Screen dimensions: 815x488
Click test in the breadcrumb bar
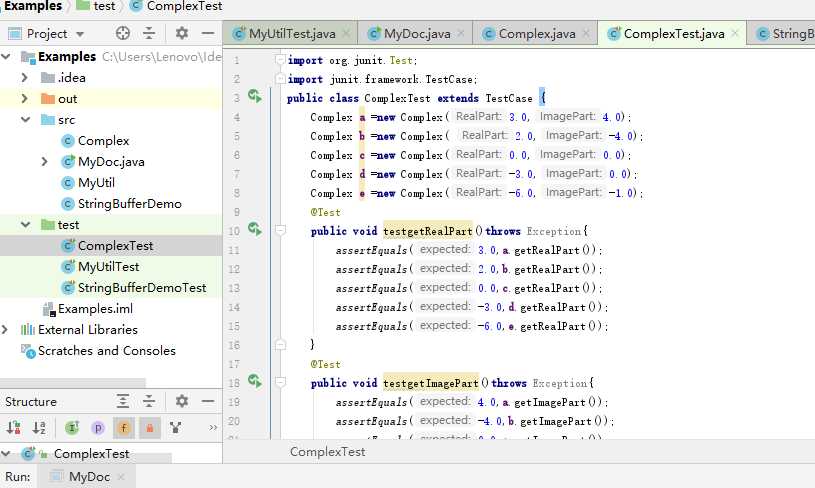coord(96,6)
